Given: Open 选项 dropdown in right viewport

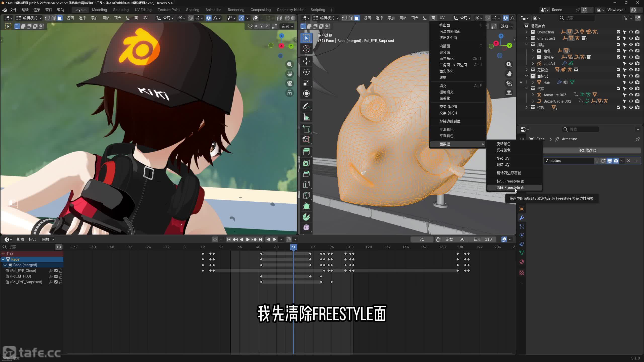Looking at the screenshot, I should 506,26.
